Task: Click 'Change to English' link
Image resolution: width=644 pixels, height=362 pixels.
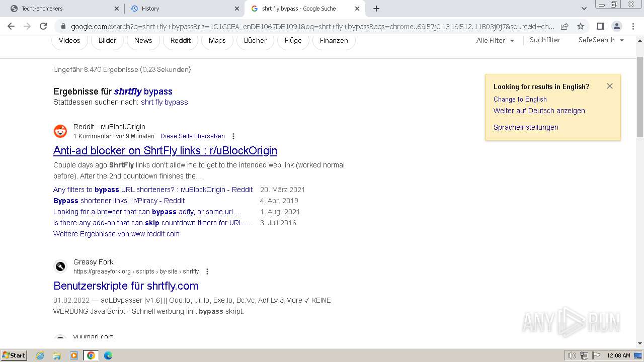Action: [x=520, y=100]
